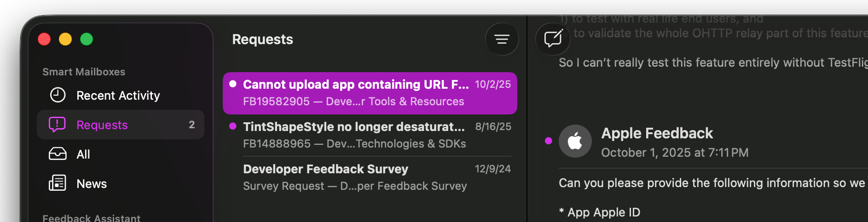Select the Requests mailbox label
This screenshot has width=868, height=222.
coord(102,125)
